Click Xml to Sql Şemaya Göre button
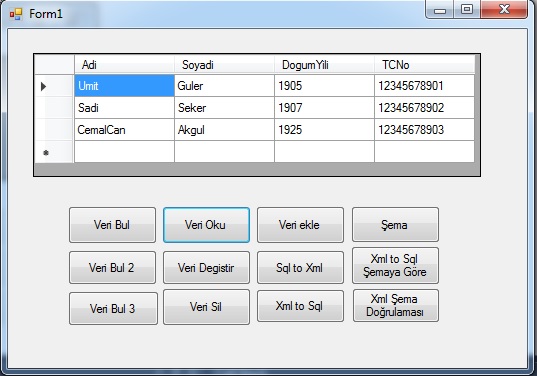This screenshot has height=376, width=537. [x=395, y=265]
